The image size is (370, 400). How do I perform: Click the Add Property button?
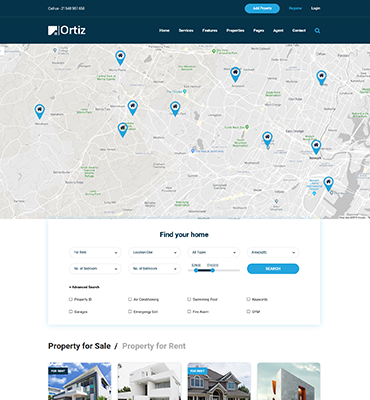pyautogui.click(x=262, y=8)
